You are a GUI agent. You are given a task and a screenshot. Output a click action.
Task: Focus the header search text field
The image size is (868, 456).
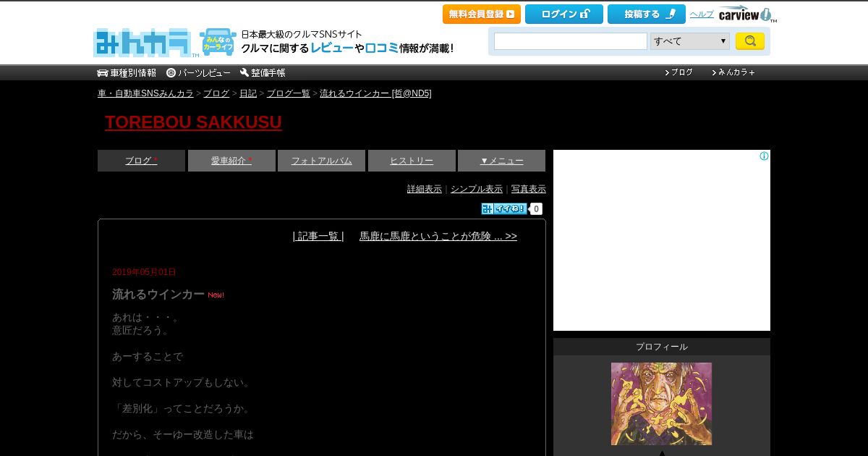click(571, 41)
